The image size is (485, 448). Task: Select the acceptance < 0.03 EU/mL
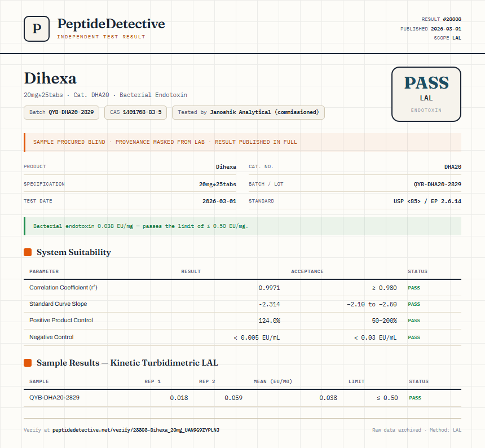(375, 337)
